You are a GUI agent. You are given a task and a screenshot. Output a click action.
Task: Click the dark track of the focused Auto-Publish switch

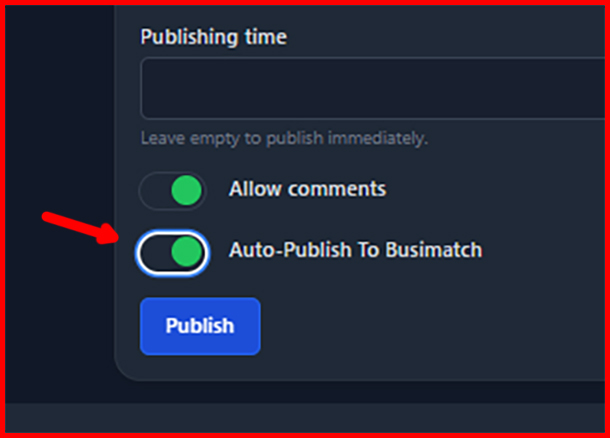pos(156,252)
